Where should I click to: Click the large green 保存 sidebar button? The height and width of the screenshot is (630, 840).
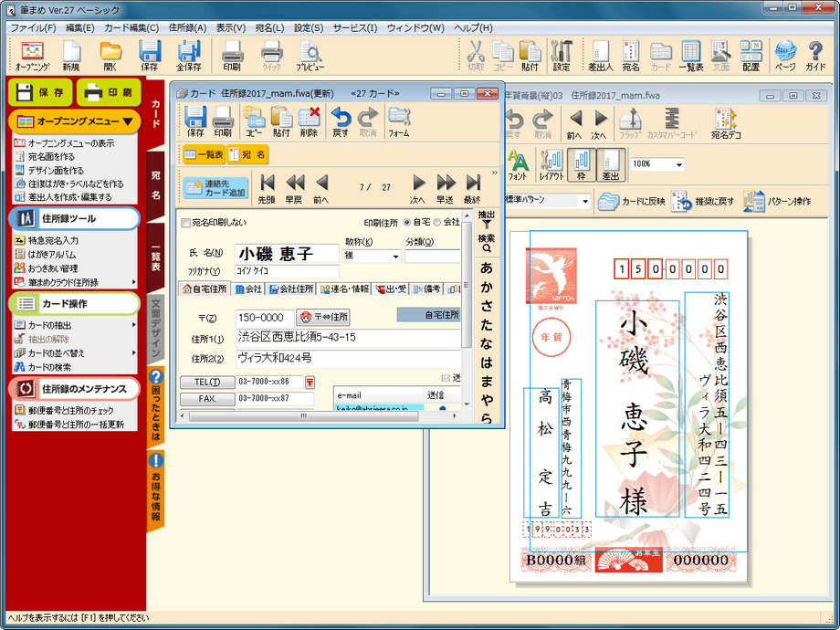point(40,93)
